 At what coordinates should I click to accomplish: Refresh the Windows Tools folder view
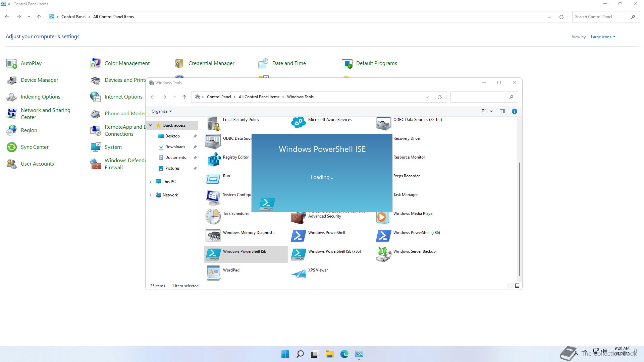pos(439,97)
